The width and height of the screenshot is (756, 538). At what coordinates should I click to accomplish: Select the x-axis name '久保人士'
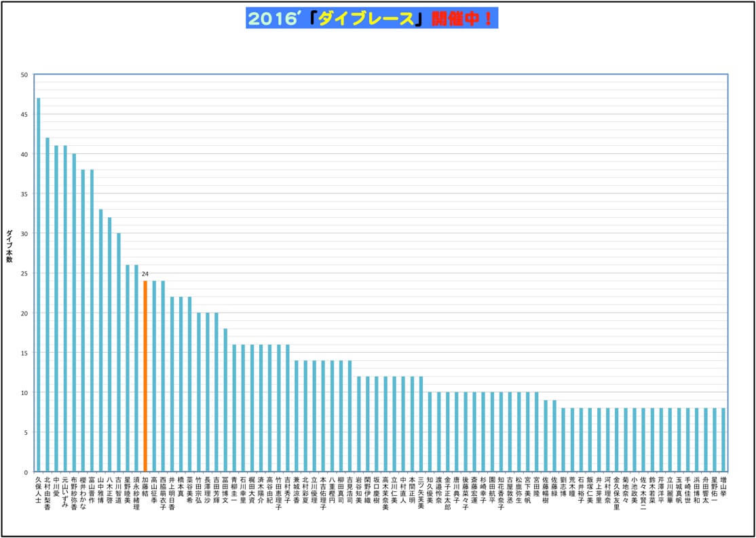pos(39,489)
